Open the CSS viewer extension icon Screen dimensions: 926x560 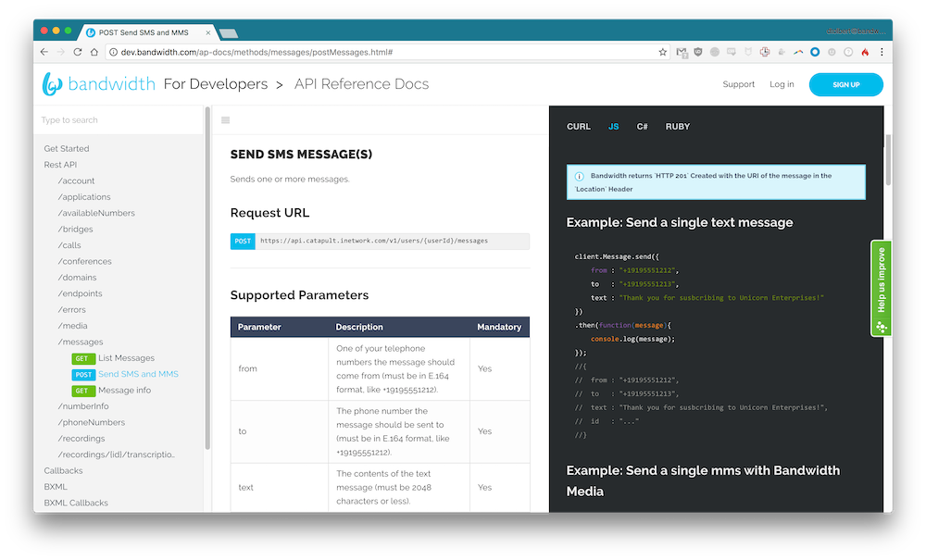[x=732, y=52]
